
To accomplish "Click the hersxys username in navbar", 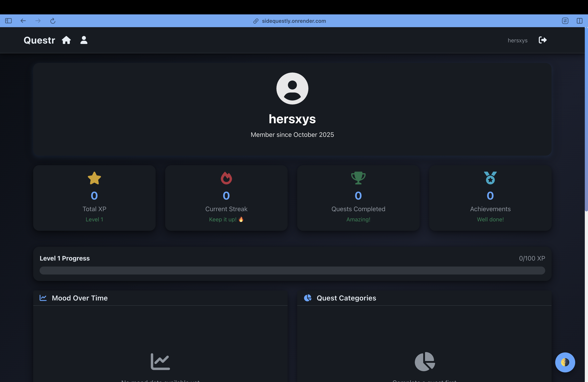I will 517,41.
